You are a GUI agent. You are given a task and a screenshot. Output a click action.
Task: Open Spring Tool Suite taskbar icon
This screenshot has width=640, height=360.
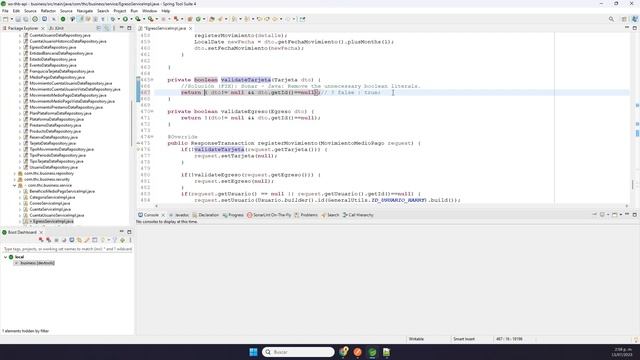pyautogui.click(x=372, y=352)
